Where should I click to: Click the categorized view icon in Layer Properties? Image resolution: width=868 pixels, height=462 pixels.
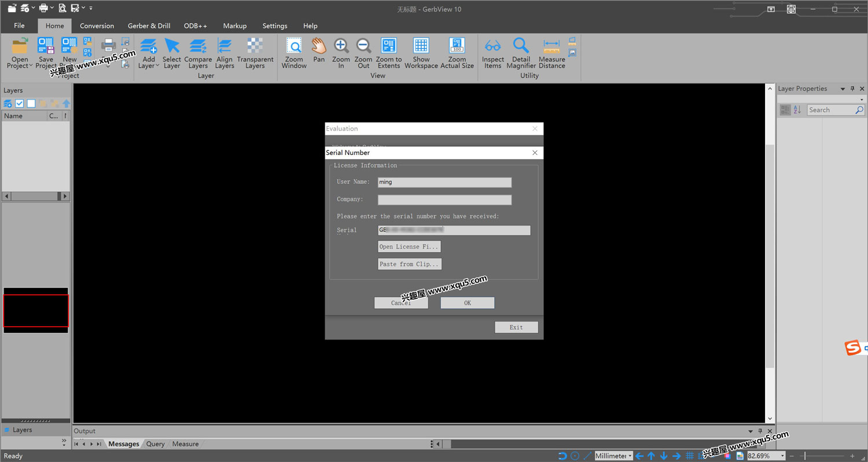[785, 110]
